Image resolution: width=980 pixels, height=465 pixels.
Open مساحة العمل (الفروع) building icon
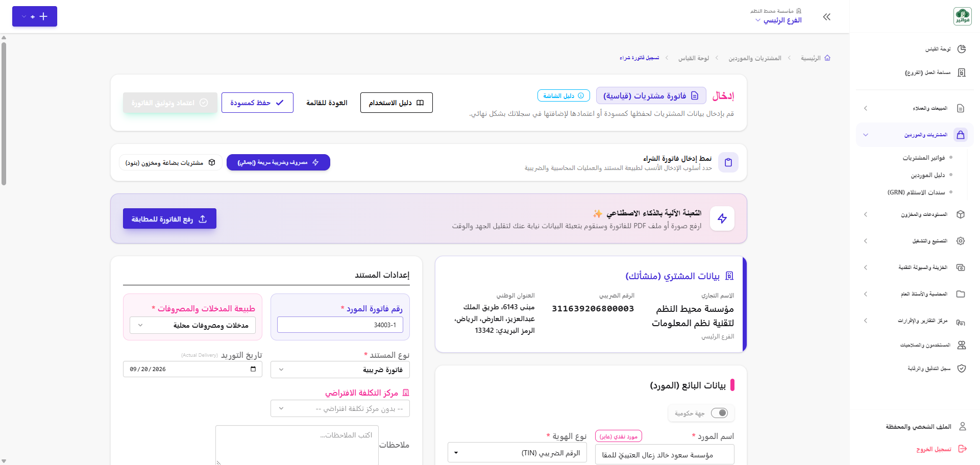pos(962,72)
